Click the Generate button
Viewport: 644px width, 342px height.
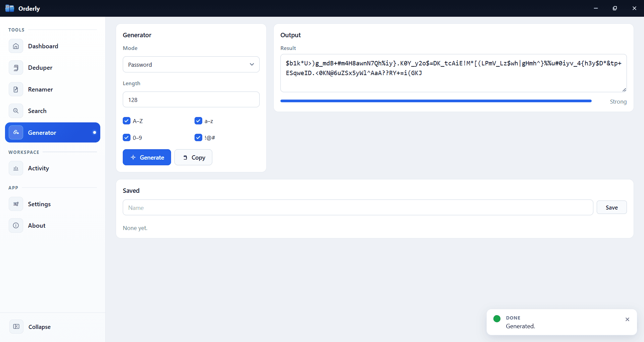coord(147,157)
